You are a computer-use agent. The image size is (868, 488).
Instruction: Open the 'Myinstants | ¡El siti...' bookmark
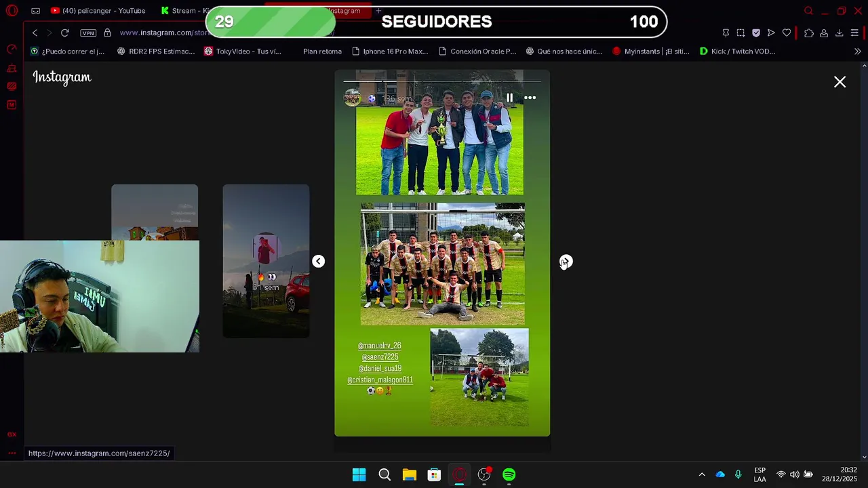pyautogui.click(x=651, y=51)
